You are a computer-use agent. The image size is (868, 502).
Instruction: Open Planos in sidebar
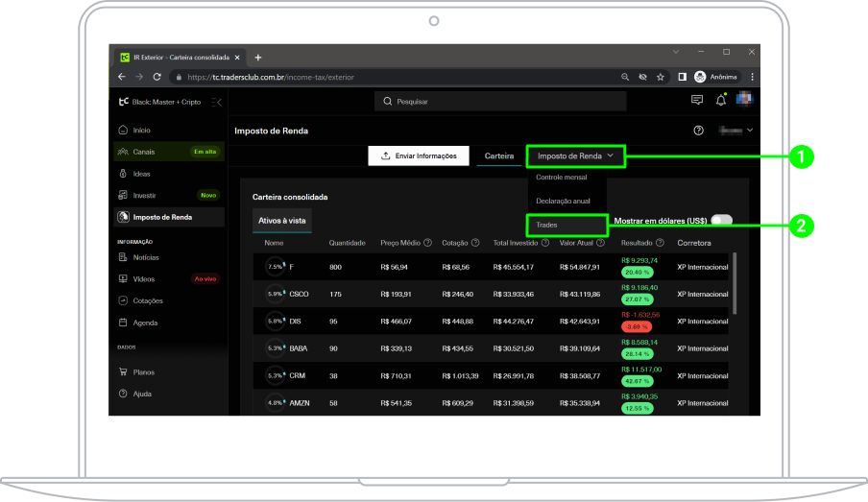pyautogui.click(x=169, y=371)
